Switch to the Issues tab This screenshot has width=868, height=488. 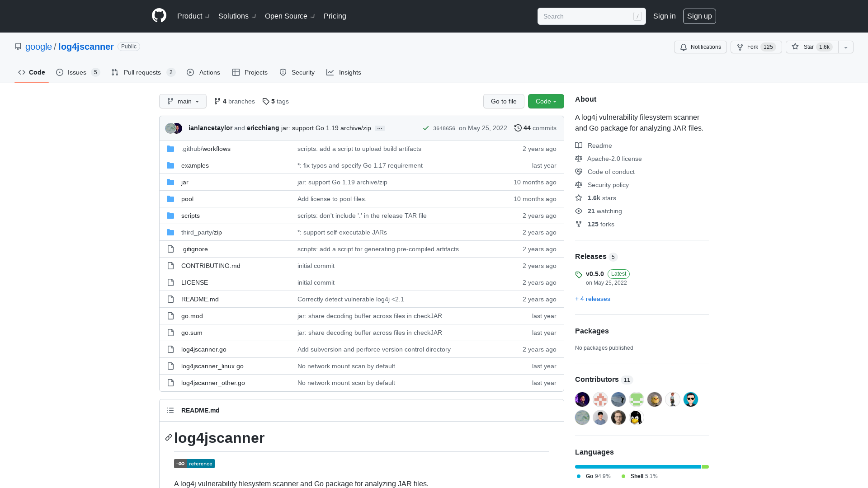[78, 72]
